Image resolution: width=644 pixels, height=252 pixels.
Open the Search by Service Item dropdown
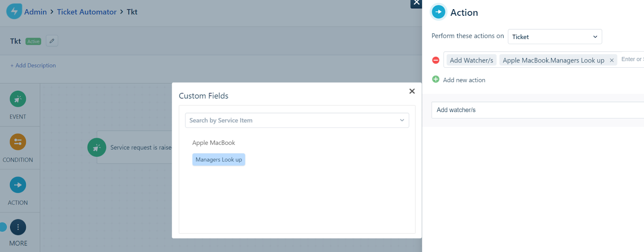tap(297, 120)
